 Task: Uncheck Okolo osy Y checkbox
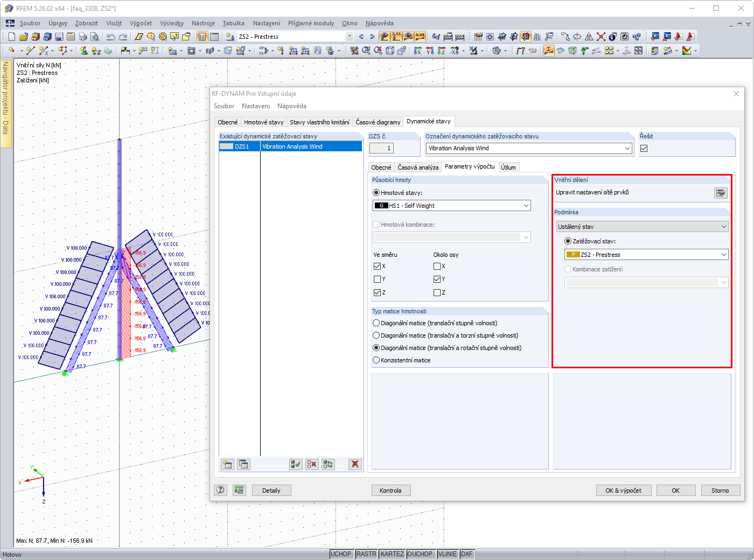(437, 279)
